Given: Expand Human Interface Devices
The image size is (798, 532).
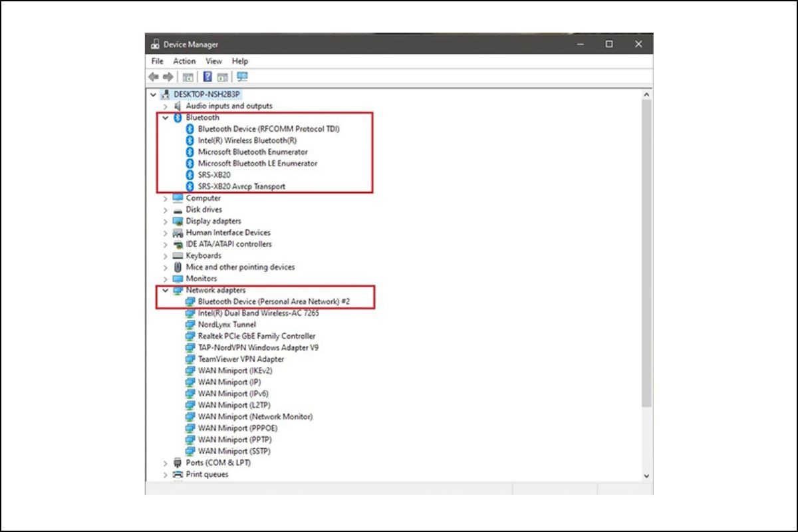Looking at the screenshot, I should point(166,233).
